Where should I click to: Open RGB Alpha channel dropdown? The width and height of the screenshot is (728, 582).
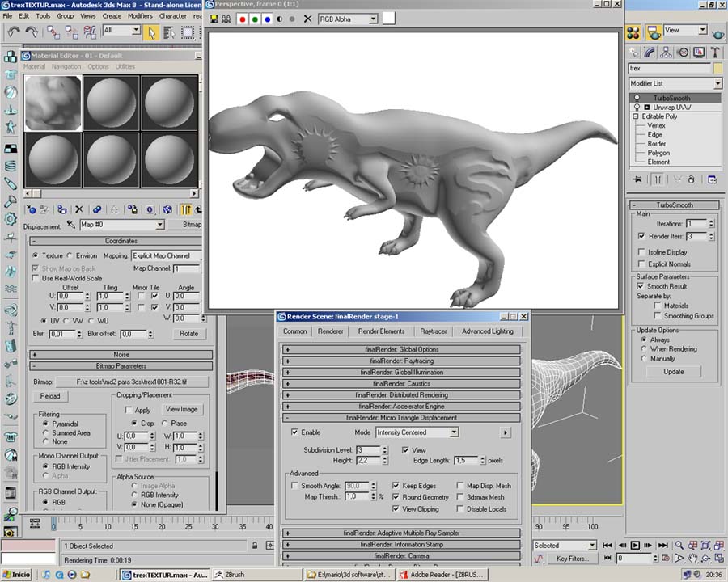tap(373, 19)
